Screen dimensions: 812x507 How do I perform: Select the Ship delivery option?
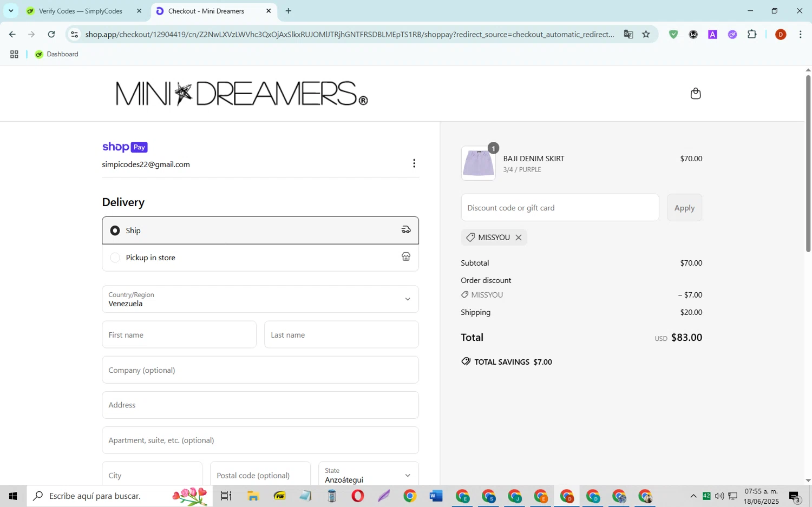point(260,231)
